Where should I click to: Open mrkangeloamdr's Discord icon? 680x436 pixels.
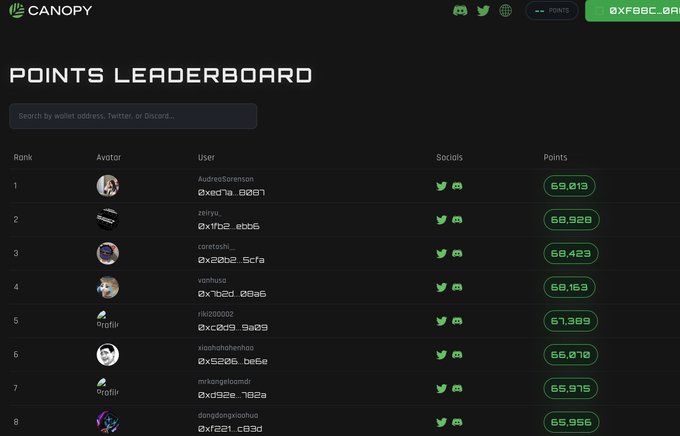tap(457, 388)
